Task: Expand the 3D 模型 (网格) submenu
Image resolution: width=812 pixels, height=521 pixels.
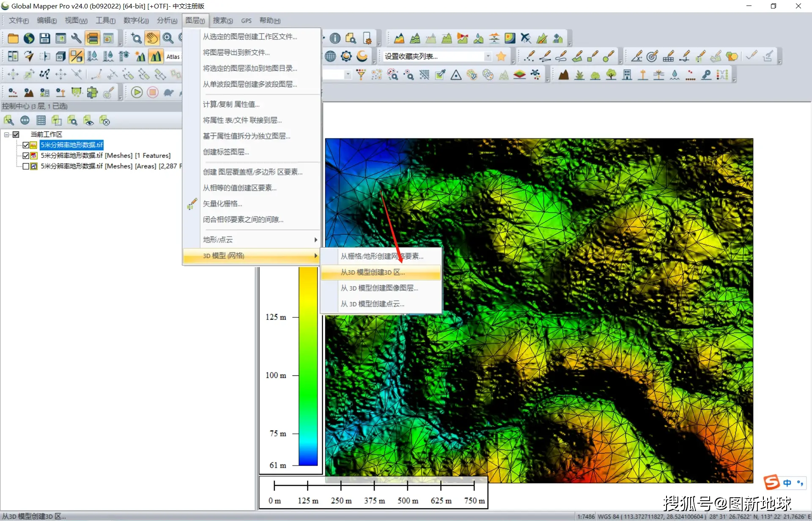Action: click(252, 256)
